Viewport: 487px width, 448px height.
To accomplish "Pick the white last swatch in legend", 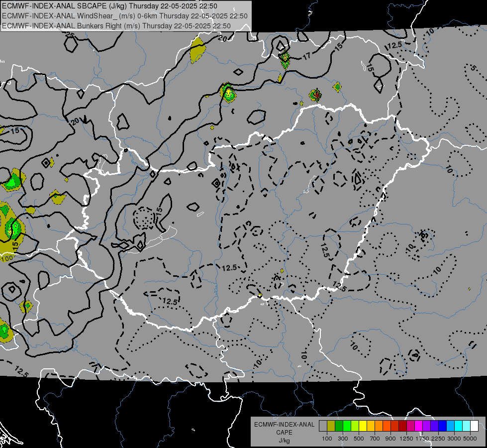I will point(474,426).
